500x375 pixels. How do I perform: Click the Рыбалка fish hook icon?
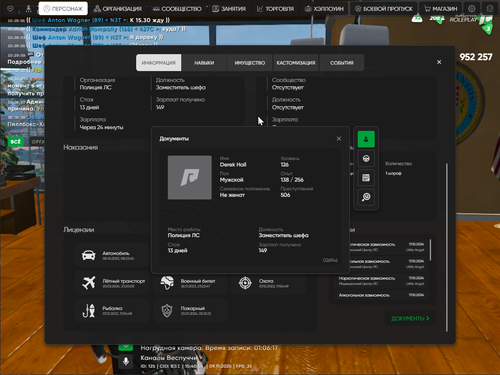(x=89, y=310)
